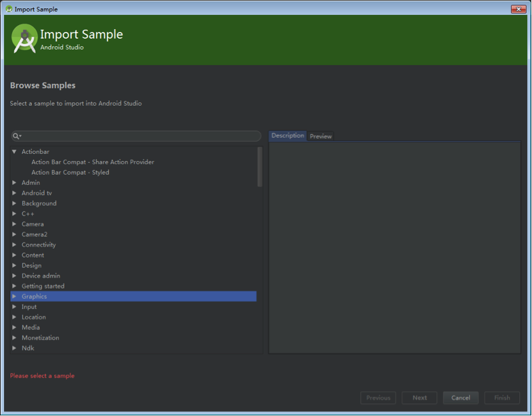Click the title bar Android Studio icon
The image size is (532, 416).
9,9
